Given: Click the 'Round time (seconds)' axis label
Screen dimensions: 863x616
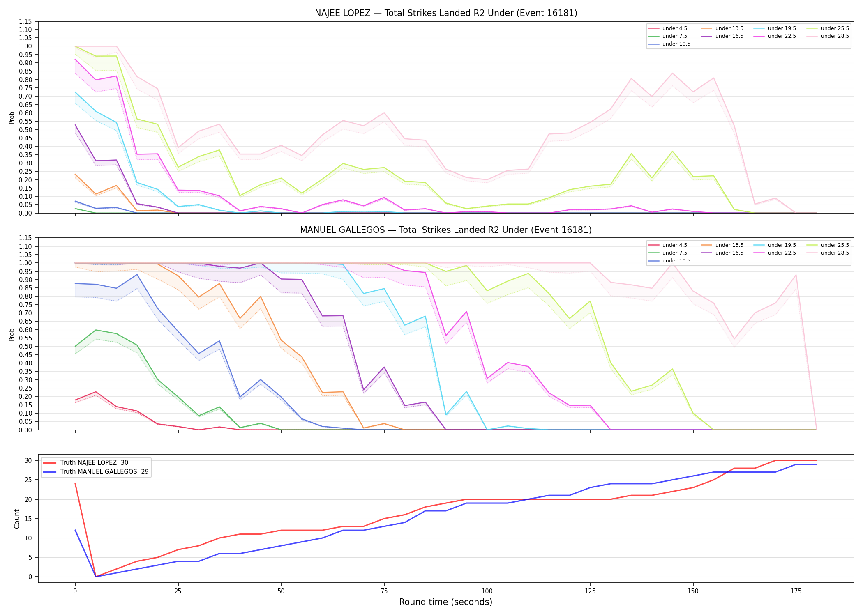Looking at the screenshot, I should click(445, 602).
